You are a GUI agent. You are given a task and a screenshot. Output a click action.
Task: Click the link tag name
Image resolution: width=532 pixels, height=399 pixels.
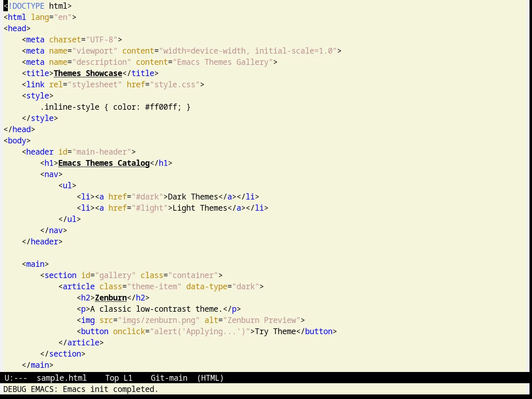point(35,84)
